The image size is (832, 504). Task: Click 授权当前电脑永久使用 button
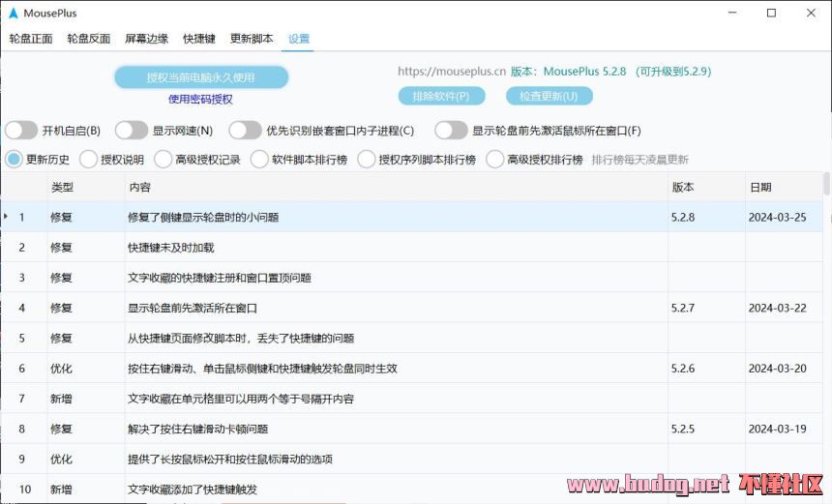click(x=201, y=77)
